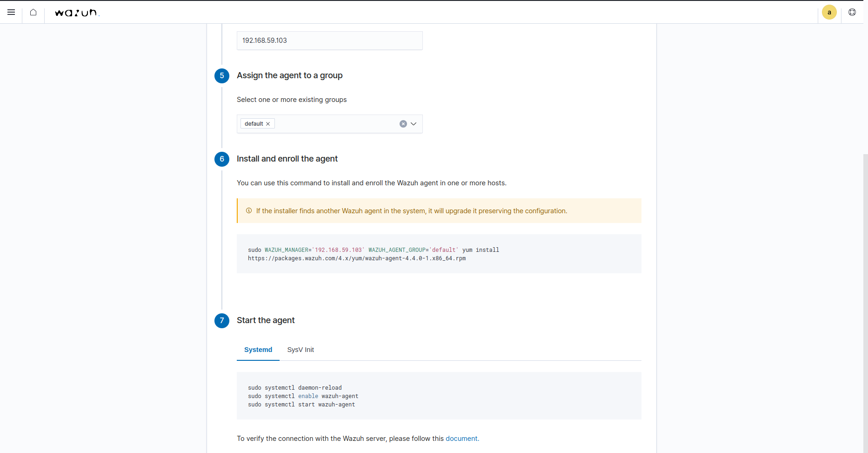This screenshot has width=868, height=453.
Task: Open the main navigation menu
Action: click(x=11, y=13)
